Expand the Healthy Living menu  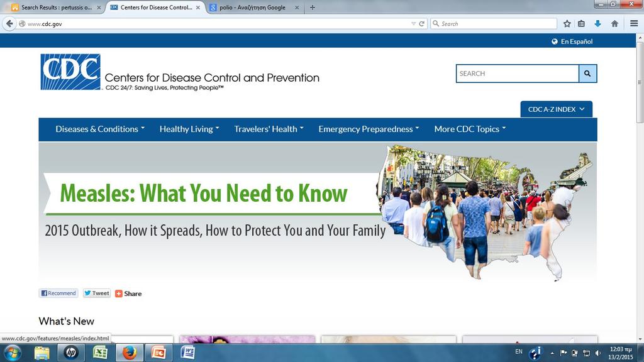pos(189,129)
